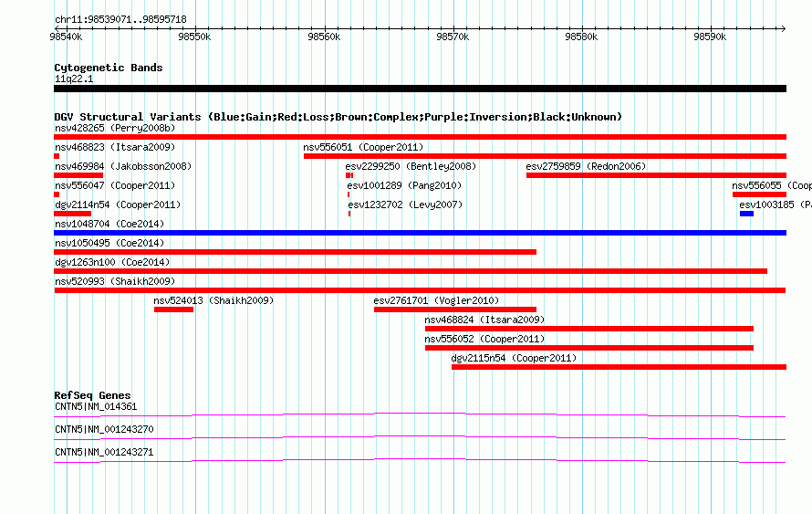Viewport: 812px width, 514px height.
Task: Click the red bar under esv2759859
Action: (x=657, y=175)
